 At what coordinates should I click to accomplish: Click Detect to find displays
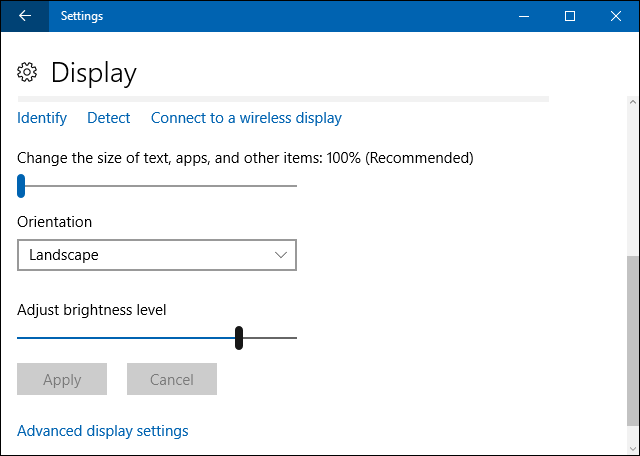tap(109, 118)
